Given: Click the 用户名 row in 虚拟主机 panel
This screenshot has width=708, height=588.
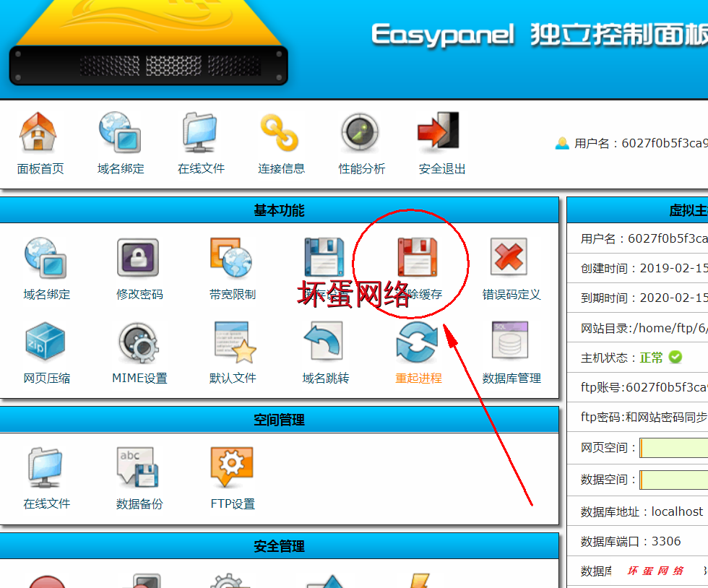Looking at the screenshot, I should (x=637, y=238).
